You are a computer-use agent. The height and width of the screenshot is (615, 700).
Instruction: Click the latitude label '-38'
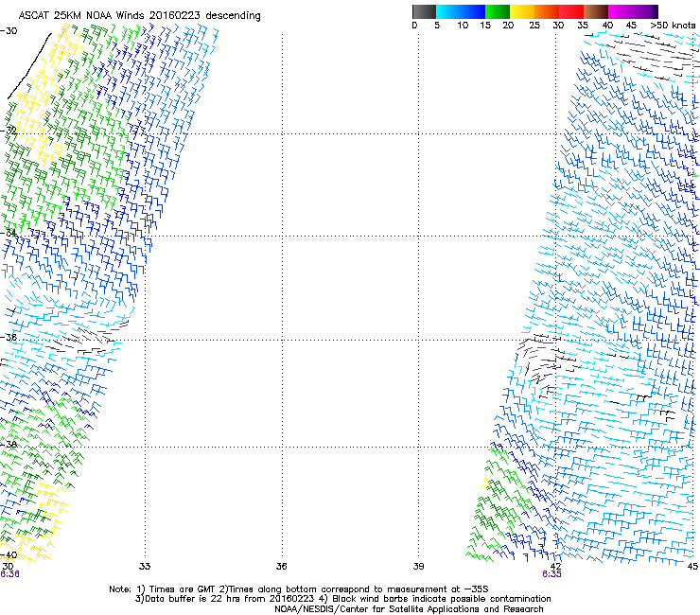coord(9,445)
